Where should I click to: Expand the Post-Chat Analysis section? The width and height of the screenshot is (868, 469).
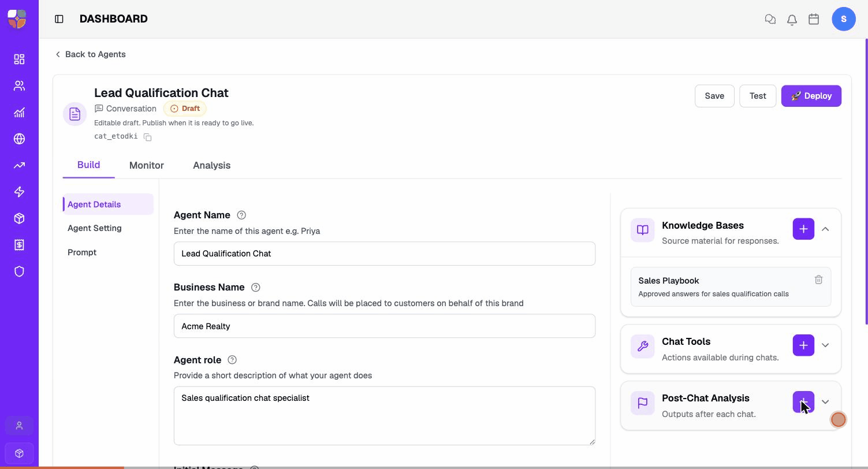(825, 402)
